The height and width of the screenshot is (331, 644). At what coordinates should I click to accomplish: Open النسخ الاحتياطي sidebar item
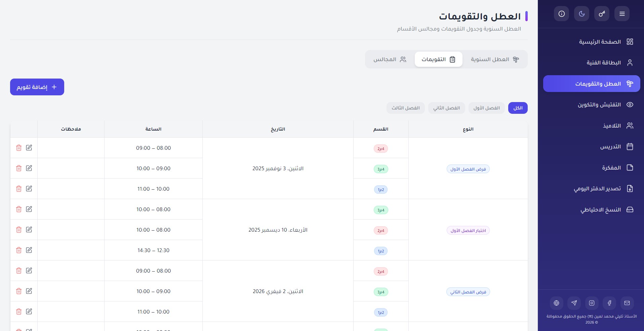coord(592,209)
